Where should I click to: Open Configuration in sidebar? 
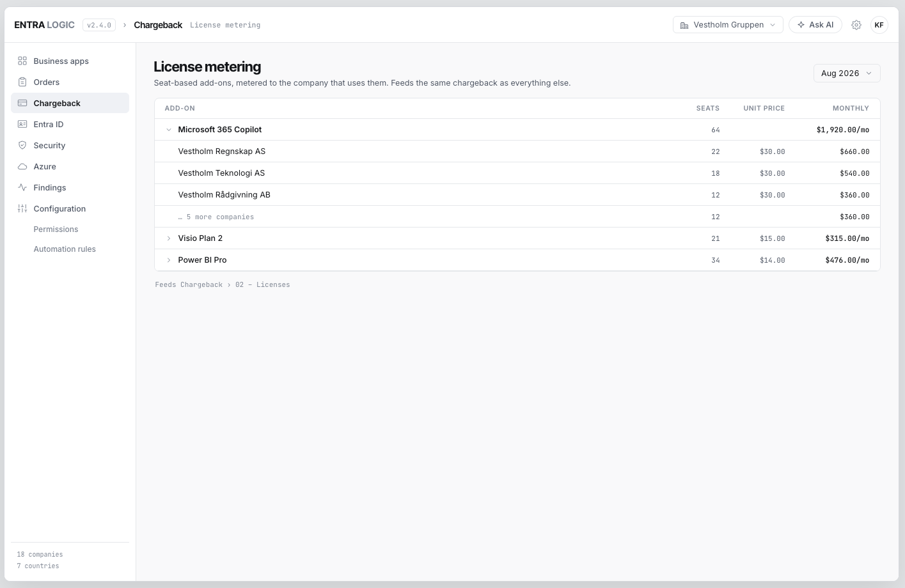70,208
